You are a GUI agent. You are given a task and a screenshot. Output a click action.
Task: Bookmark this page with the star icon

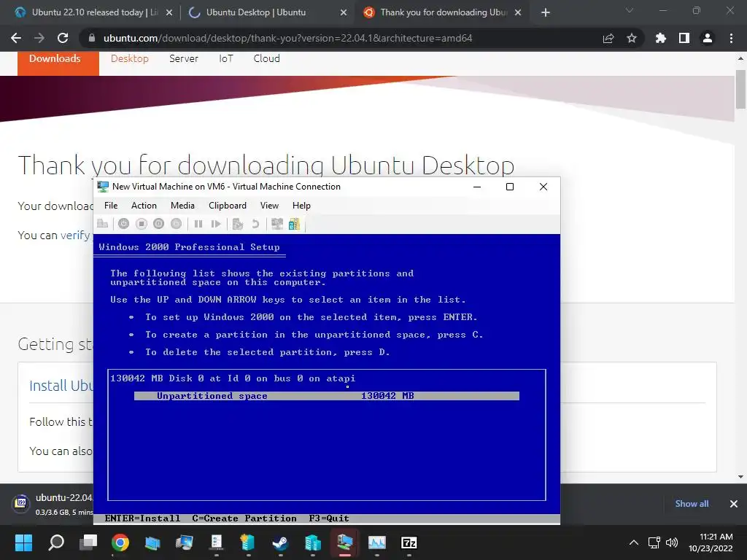click(x=632, y=38)
